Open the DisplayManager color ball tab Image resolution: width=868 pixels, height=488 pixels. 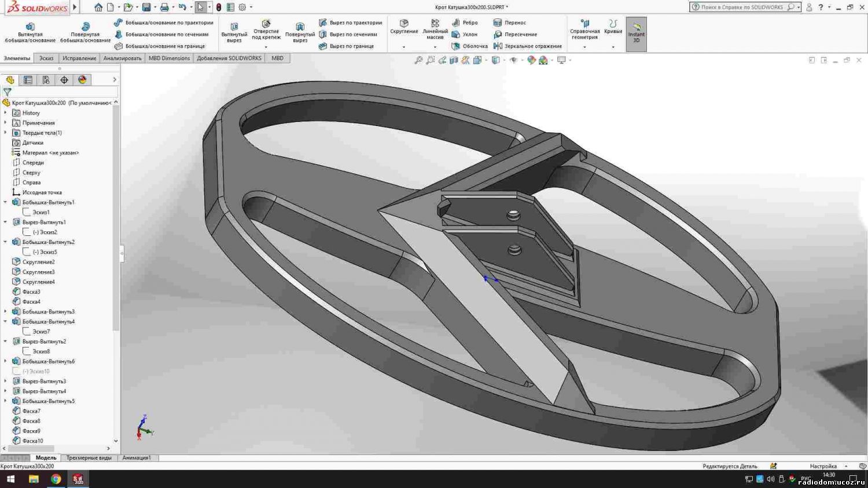click(82, 80)
